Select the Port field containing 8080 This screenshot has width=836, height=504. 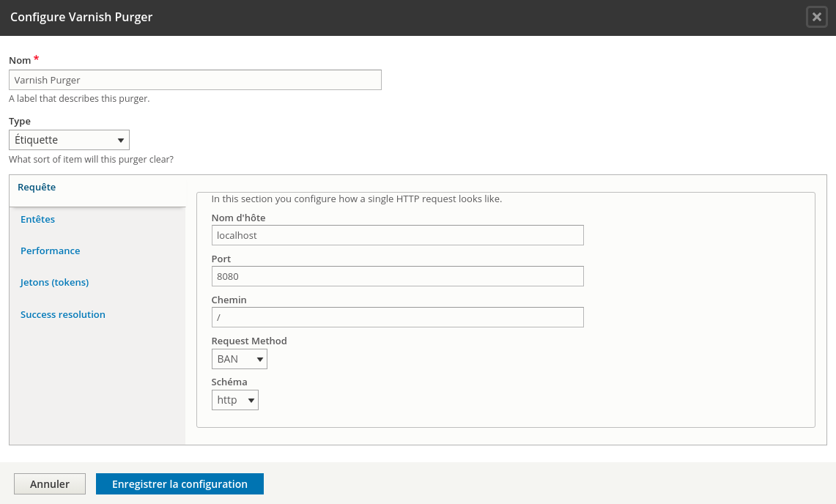[397, 275]
